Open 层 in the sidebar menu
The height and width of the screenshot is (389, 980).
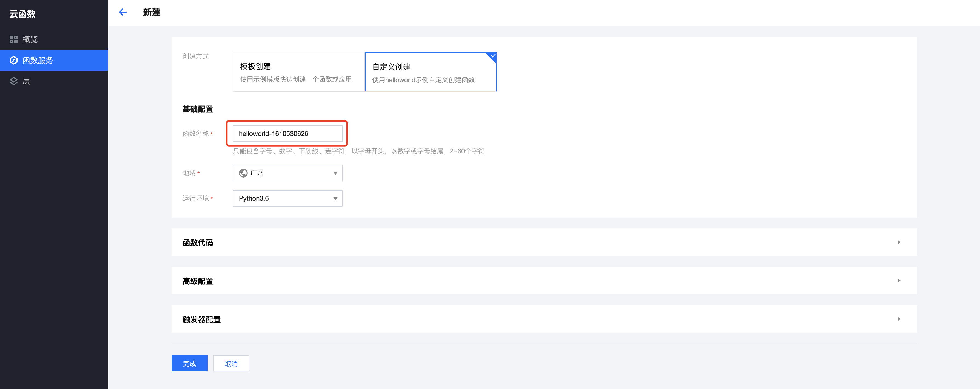point(26,81)
